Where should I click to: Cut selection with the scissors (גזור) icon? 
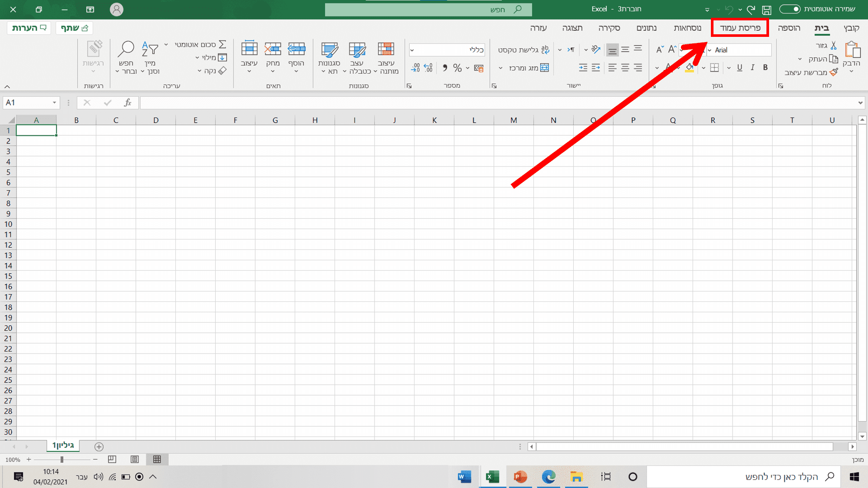[x=834, y=45]
